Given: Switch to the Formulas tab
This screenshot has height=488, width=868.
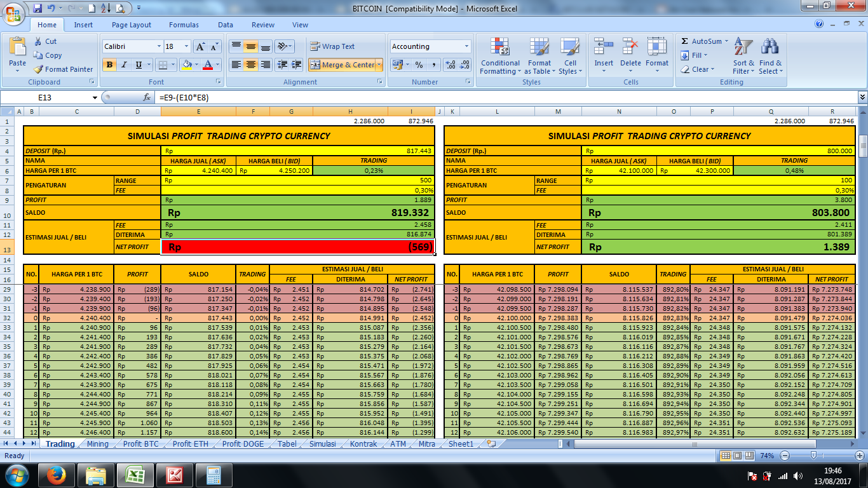Looking at the screenshot, I should click(184, 25).
